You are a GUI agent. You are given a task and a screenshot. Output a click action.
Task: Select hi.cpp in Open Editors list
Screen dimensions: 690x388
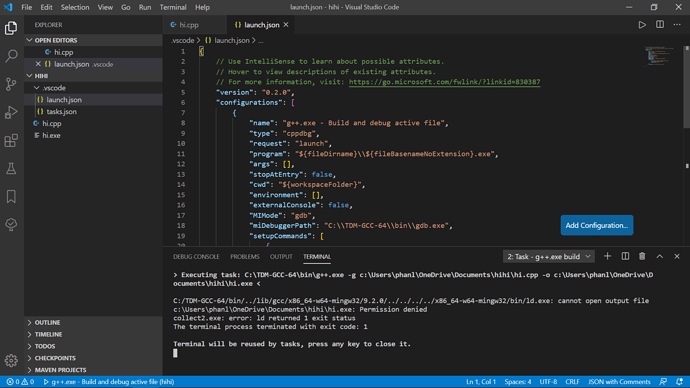click(93, 52)
